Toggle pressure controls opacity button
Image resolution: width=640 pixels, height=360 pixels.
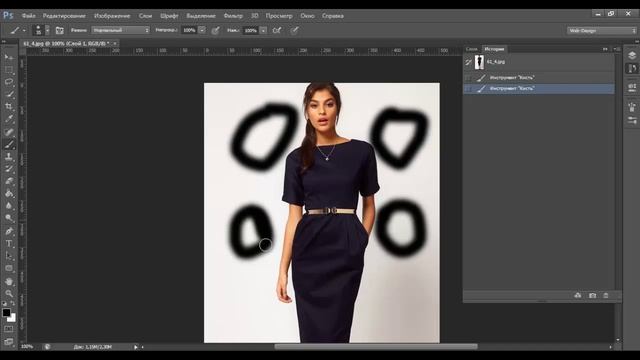(x=215, y=30)
